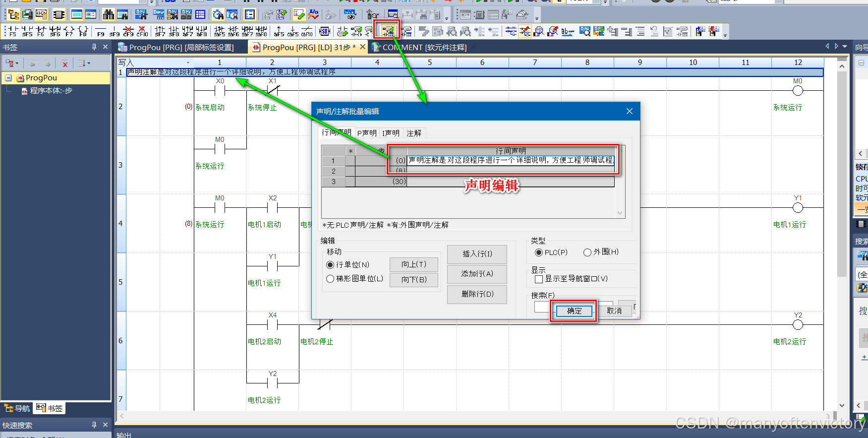Image resolution: width=868 pixels, height=438 pixels.
Task: Click the row 1 statement text cell in the dialog
Action: click(x=511, y=160)
